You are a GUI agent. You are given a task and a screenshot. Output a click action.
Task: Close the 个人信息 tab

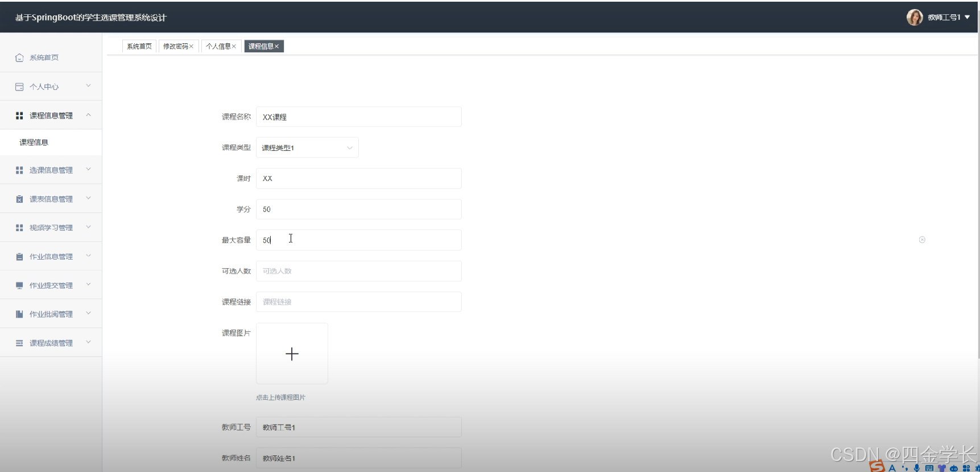[234, 46]
